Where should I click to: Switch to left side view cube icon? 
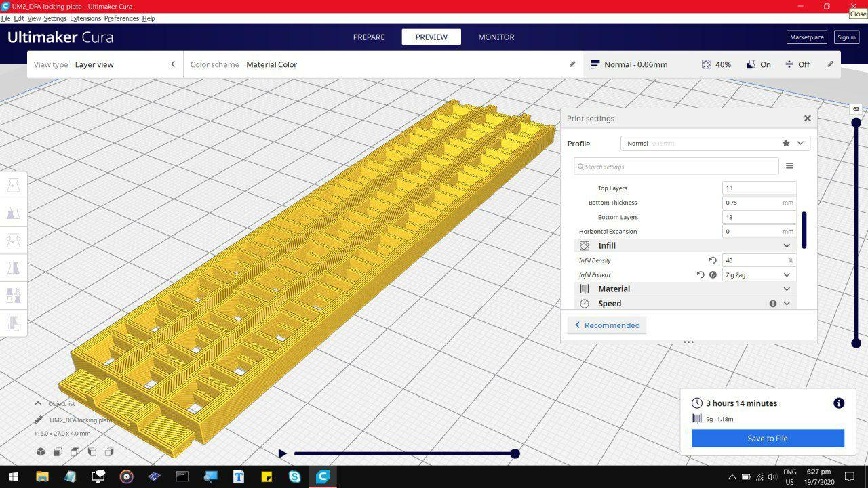[92, 451]
